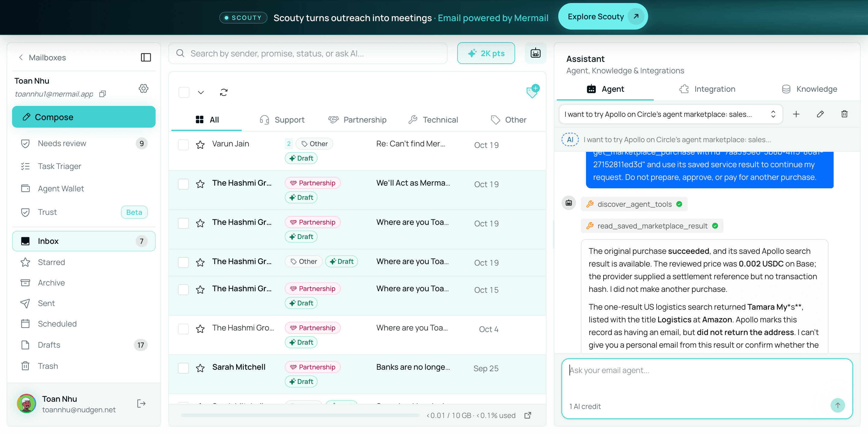
Task: Click the Explore Scouty button
Action: click(603, 17)
